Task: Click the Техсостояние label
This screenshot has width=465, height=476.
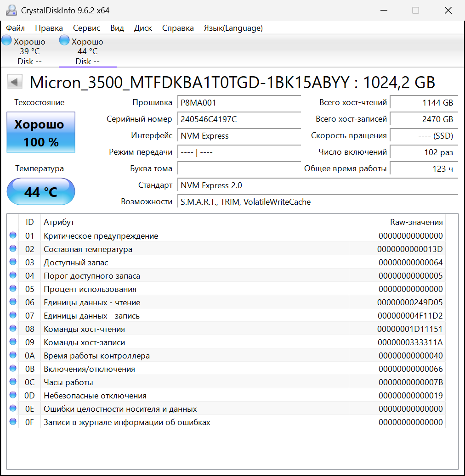Action: coord(39,103)
